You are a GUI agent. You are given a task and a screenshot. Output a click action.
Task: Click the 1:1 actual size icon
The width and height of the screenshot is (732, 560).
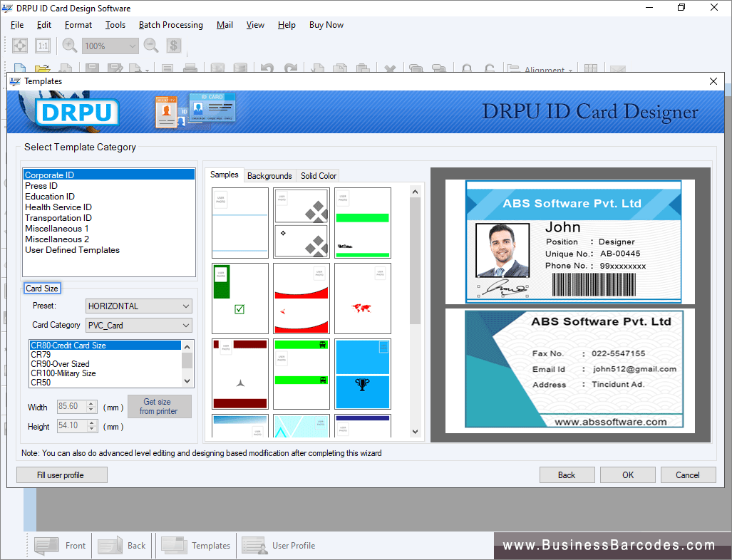(43, 45)
